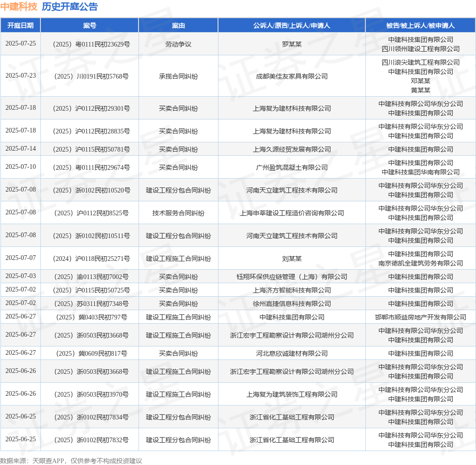Click case number 渝0113民初7002号
The width and height of the screenshot is (476, 465).
click(x=92, y=277)
